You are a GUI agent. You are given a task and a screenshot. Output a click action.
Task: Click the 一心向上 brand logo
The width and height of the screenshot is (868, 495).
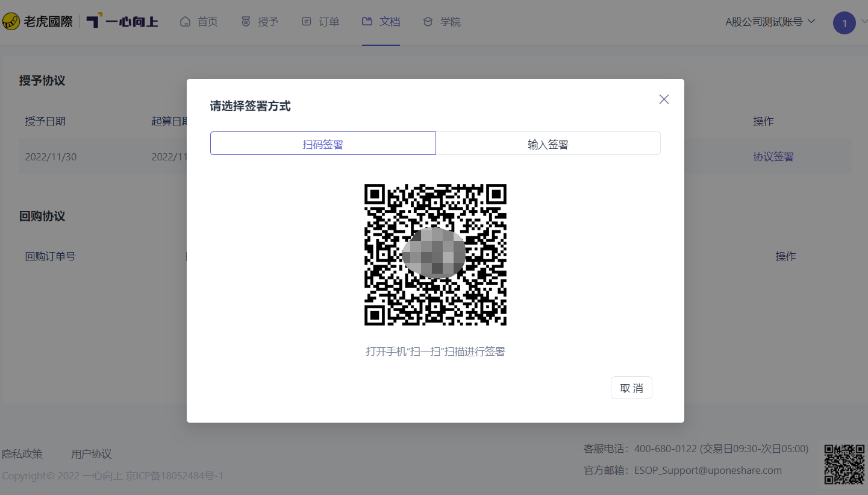[122, 22]
